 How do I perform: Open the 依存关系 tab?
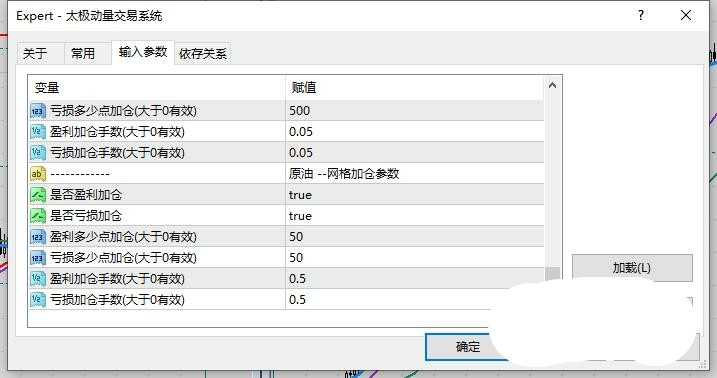coord(203,53)
